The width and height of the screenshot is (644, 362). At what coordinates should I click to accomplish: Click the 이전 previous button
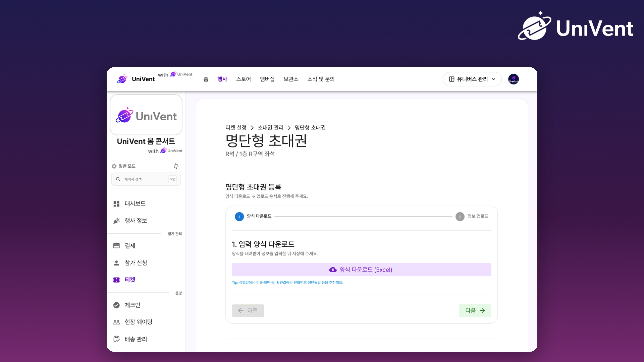point(248,311)
